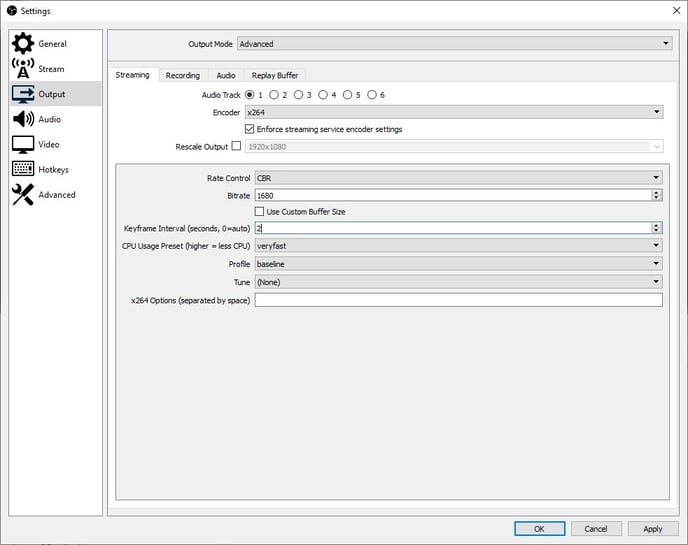Select Audio Track 3 radio button
The width and height of the screenshot is (688, 545).
click(x=299, y=95)
